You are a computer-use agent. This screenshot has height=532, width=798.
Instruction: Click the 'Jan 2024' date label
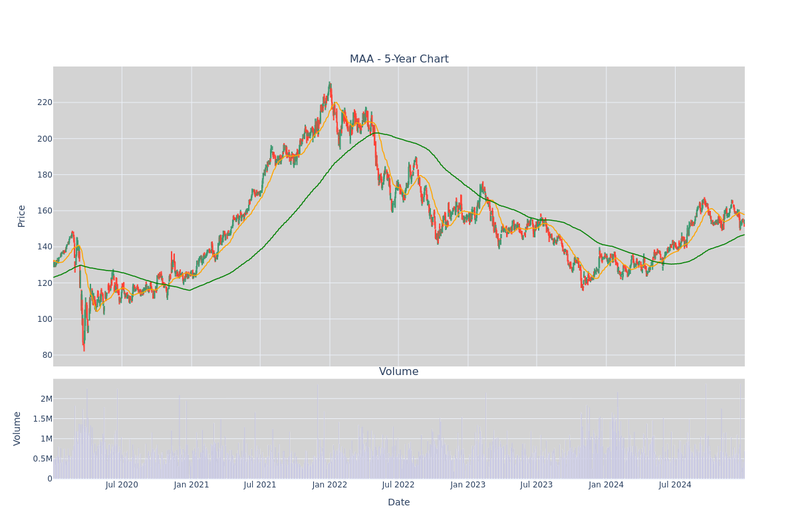(x=606, y=485)
